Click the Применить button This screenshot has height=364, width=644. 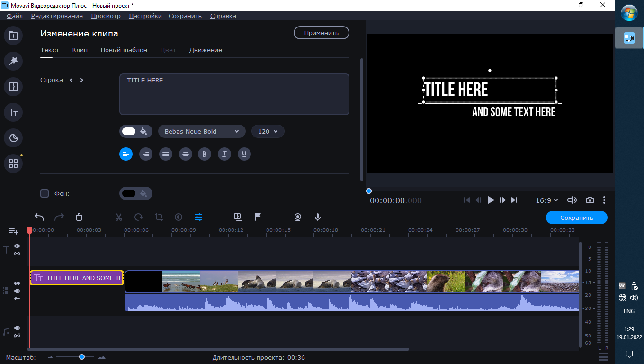coord(322,33)
